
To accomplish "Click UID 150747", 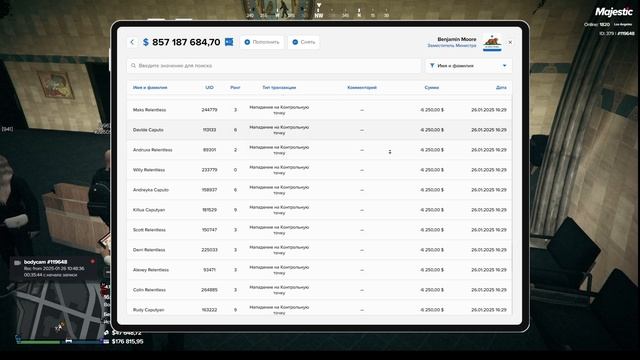I will pyautogui.click(x=209, y=230).
